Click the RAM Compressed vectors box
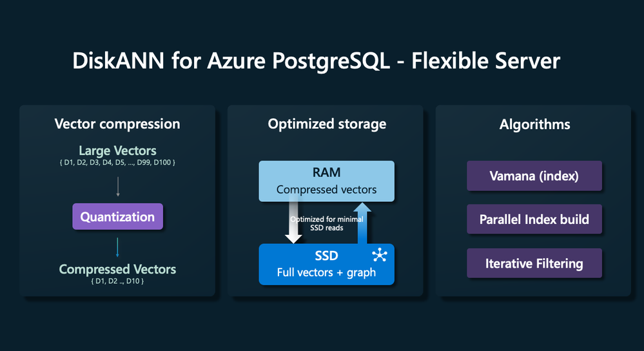Image resolution: width=644 pixels, height=351 pixels. 327,181
